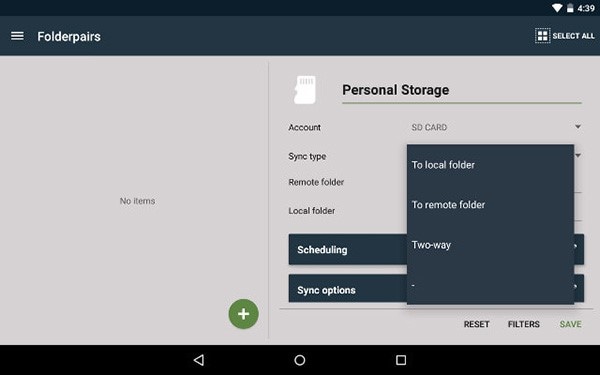
Task: Tap the battery status icon
Action: click(570, 8)
